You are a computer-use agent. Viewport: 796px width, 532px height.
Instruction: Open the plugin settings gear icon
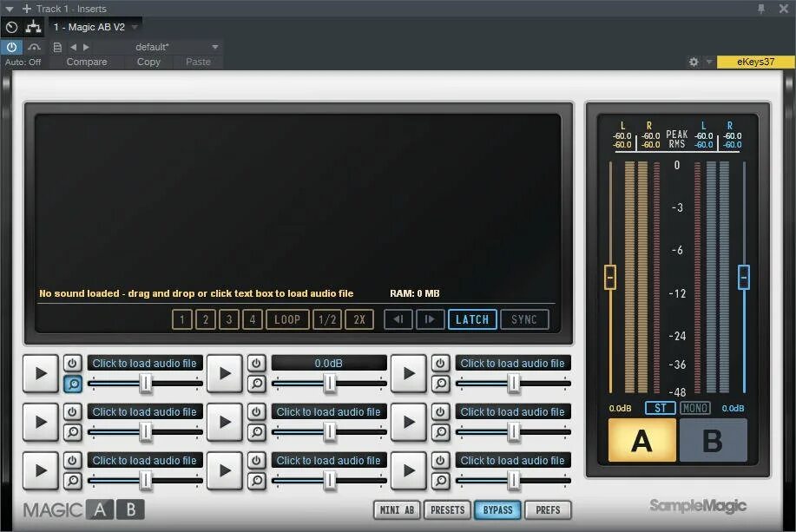694,62
